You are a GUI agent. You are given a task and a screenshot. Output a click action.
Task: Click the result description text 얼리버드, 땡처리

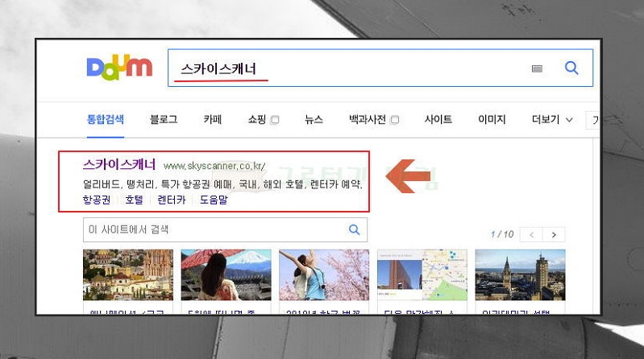point(222,184)
